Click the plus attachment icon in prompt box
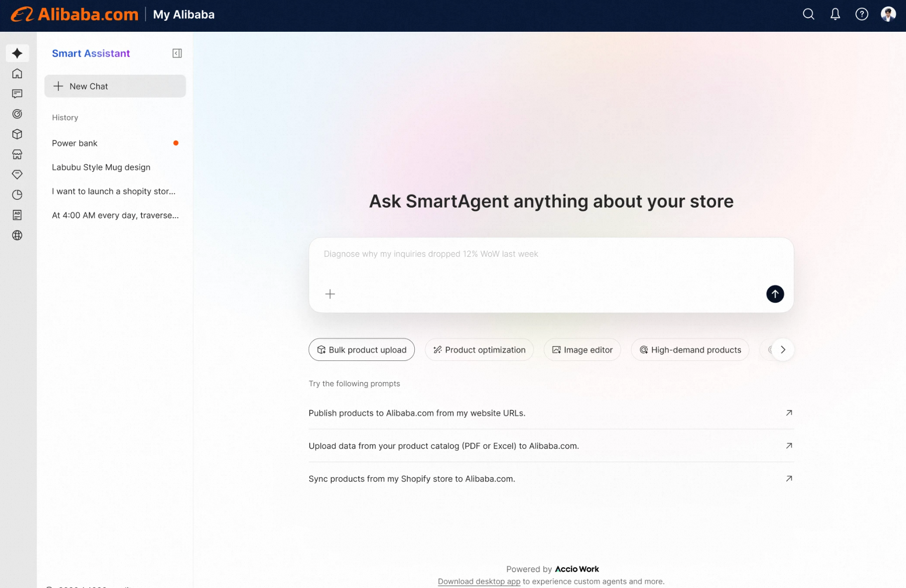The image size is (906, 588). pyautogui.click(x=330, y=294)
